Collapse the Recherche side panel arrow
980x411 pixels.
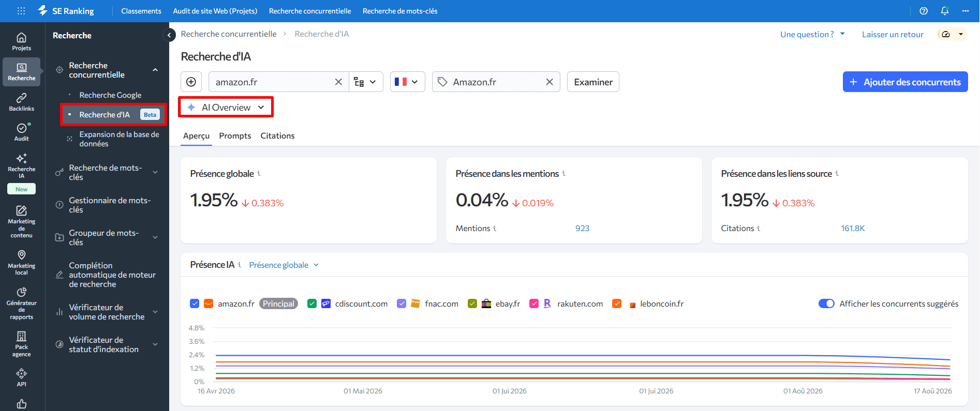169,35
